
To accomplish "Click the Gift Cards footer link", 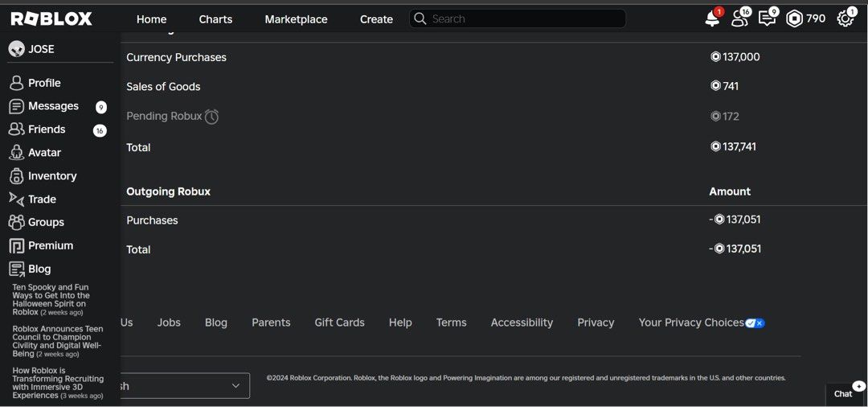I will tap(339, 323).
